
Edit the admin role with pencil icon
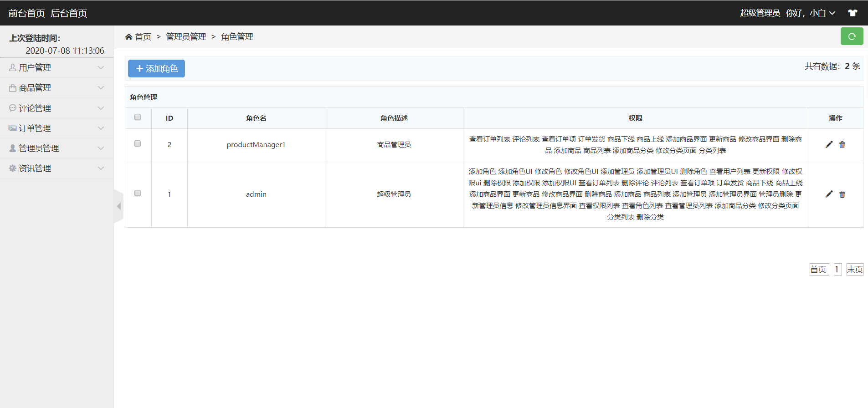click(829, 194)
